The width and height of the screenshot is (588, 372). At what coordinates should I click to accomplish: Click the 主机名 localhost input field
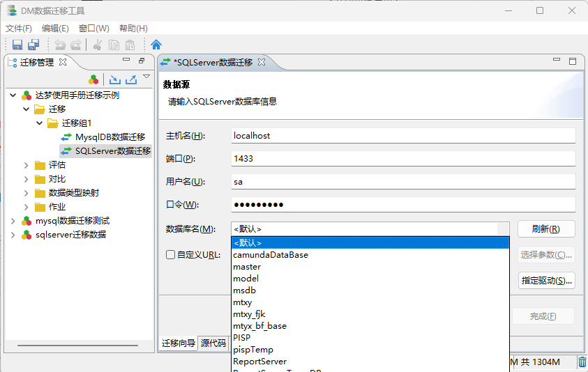click(x=403, y=136)
